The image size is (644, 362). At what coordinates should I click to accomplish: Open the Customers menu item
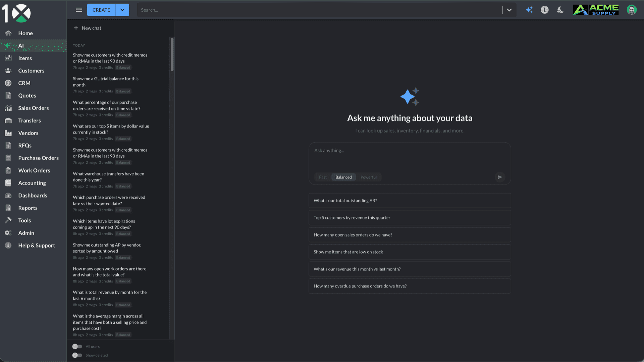tap(33, 70)
